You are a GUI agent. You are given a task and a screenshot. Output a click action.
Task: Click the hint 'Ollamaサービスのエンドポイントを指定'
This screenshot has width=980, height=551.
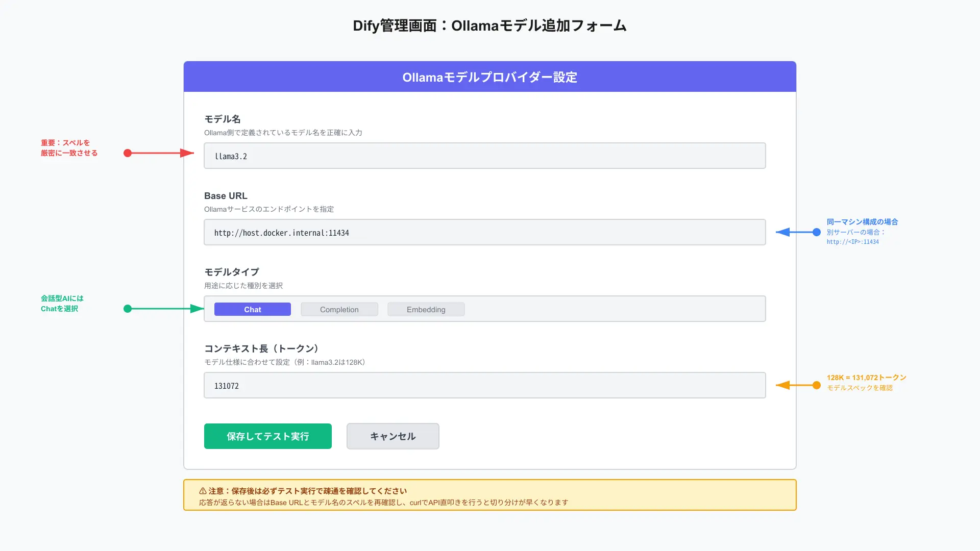269,209
